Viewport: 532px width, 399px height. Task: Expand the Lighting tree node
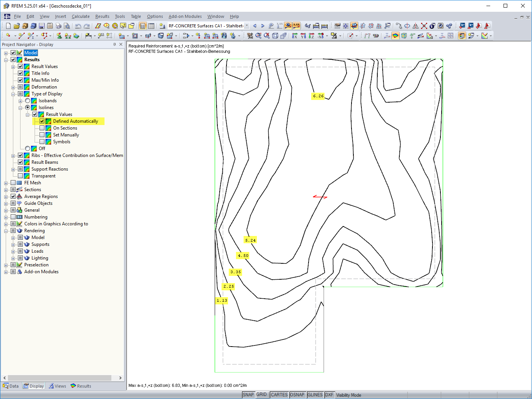[13, 258]
